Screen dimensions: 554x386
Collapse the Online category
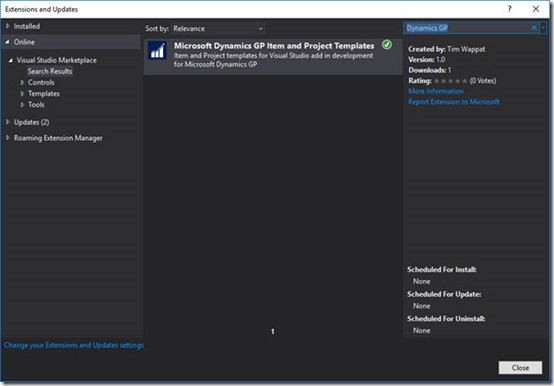[7, 42]
